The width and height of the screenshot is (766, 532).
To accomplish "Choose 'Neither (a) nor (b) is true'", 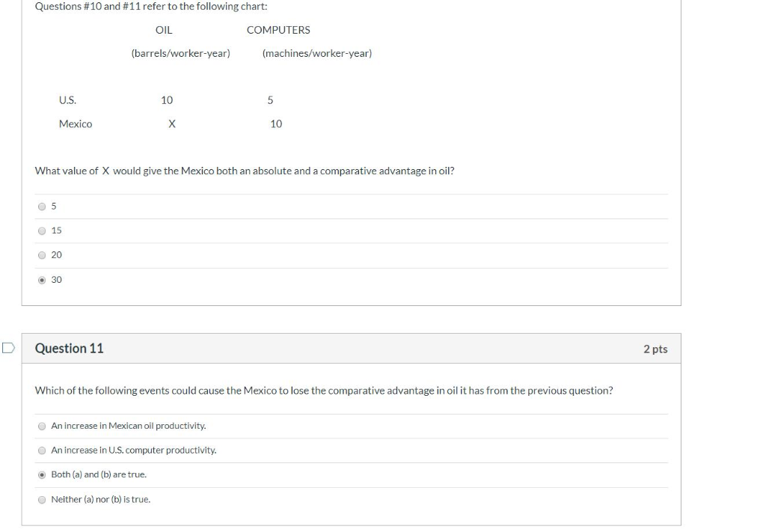I will click(x=43, y=499).
